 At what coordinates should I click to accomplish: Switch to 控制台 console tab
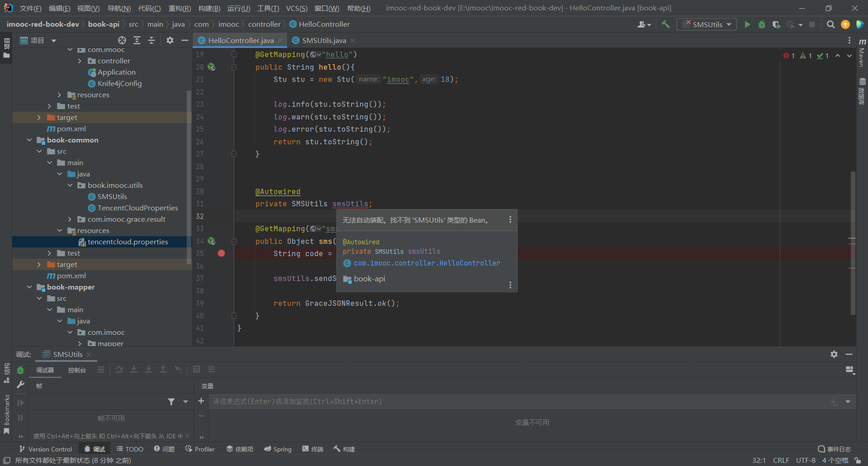pos(77,370)
